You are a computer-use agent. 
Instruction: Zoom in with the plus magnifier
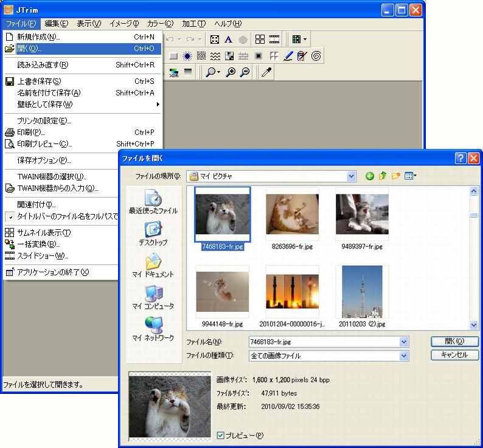point(231,72)
